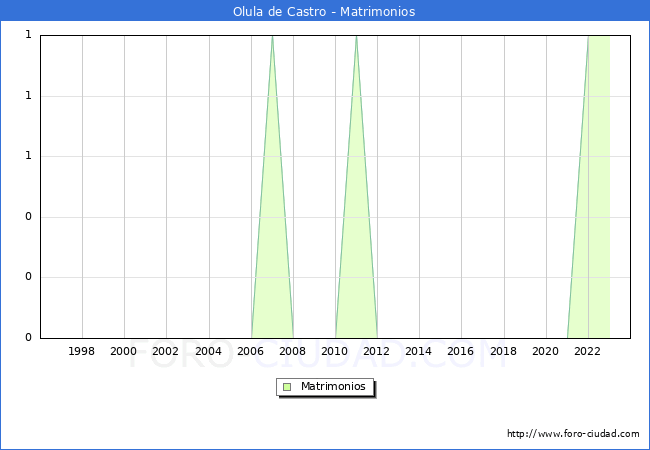Click the 2006 x-axis label

point(251,352)
